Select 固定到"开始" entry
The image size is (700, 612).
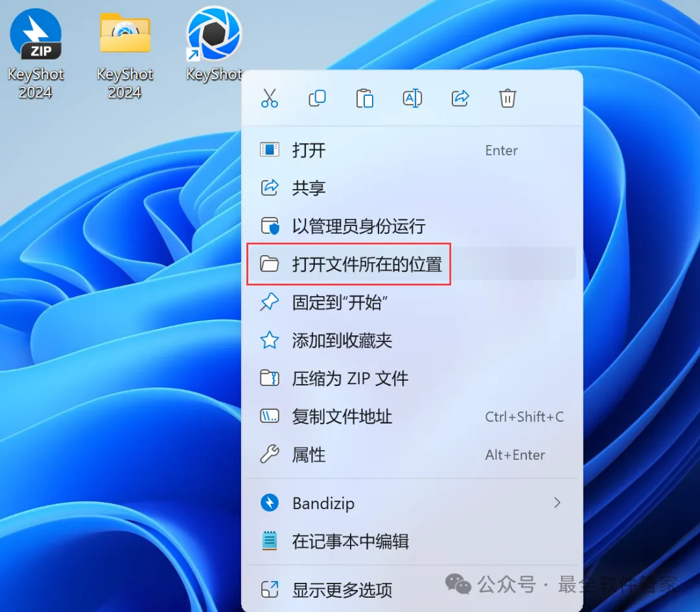tap(412, 302)
